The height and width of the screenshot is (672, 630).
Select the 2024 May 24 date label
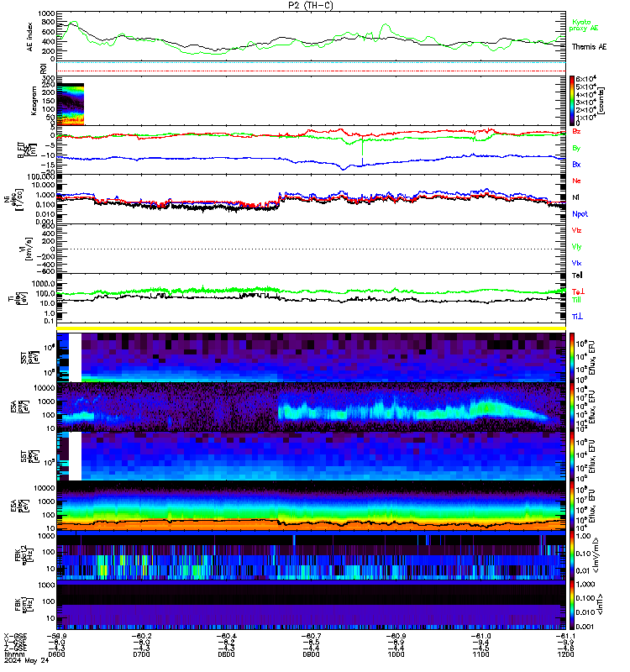click(x=27, y=660)
